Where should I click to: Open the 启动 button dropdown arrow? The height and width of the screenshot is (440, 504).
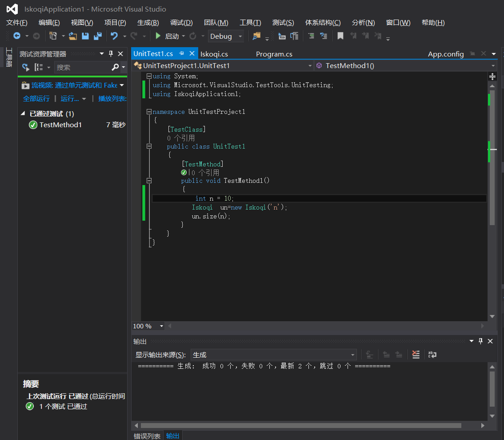[184, 36]
